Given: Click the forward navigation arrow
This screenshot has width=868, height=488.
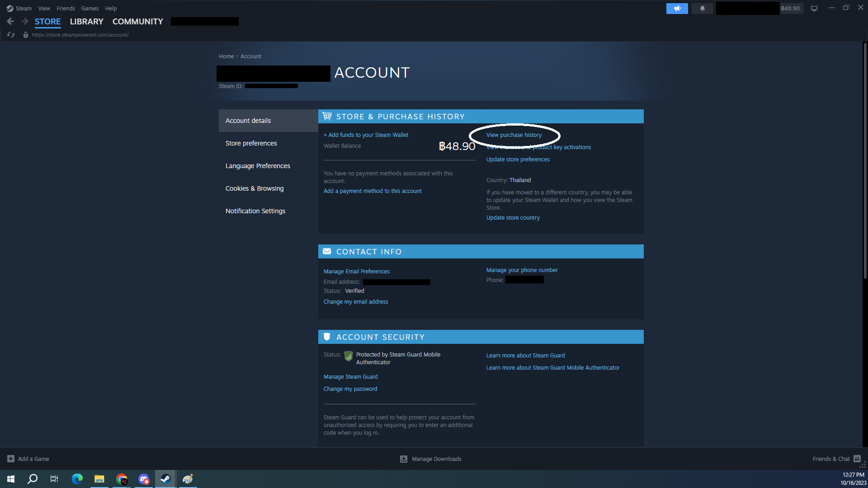Looking at the screenshot, I should (25, 21).
